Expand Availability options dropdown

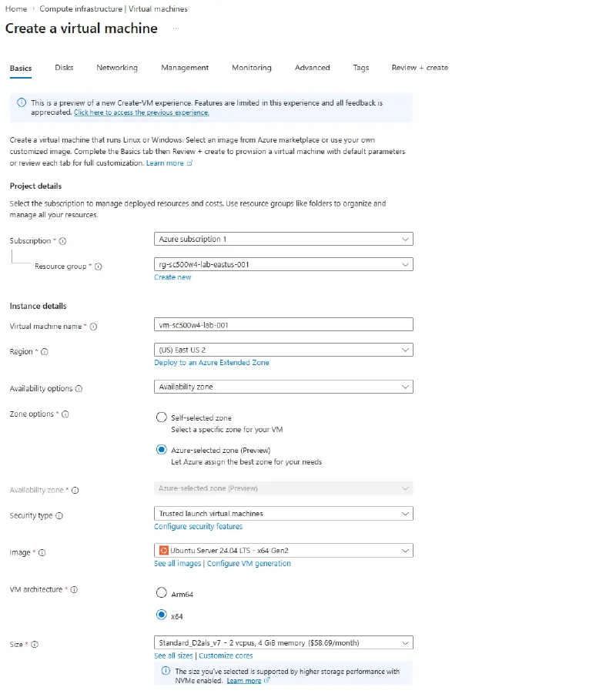pyautogui.click(x=283, y=387)
